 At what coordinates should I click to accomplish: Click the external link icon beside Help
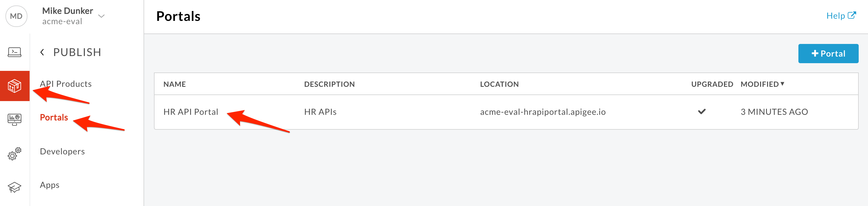(852, 15)
